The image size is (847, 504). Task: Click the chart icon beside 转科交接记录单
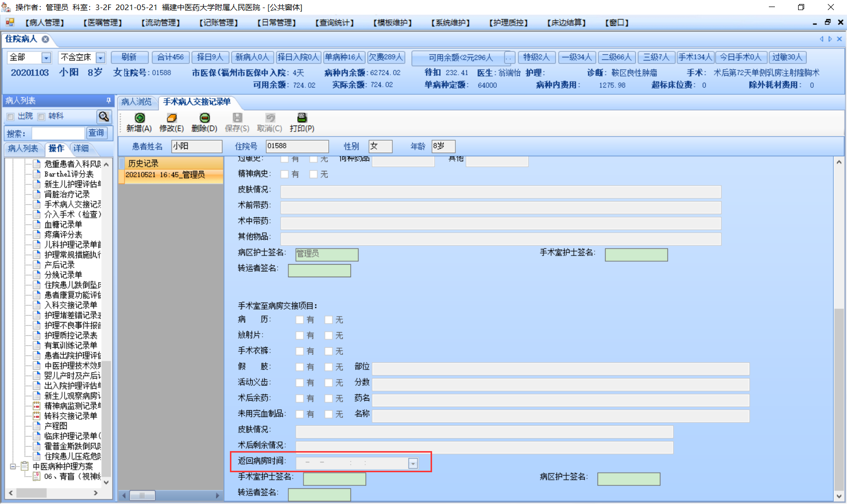pos(36,416)
